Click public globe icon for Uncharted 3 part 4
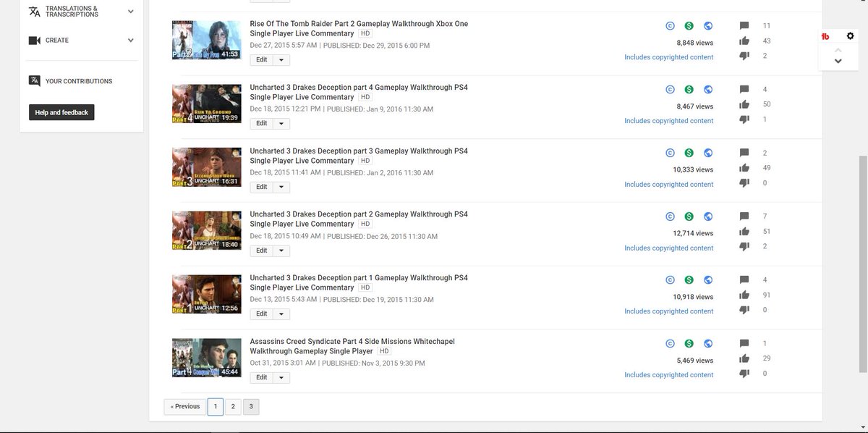 [x=708, y=90]
